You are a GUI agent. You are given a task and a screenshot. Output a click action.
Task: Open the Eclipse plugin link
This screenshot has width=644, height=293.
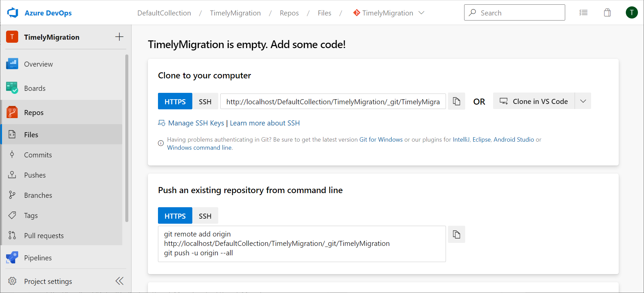click(482, 139)
